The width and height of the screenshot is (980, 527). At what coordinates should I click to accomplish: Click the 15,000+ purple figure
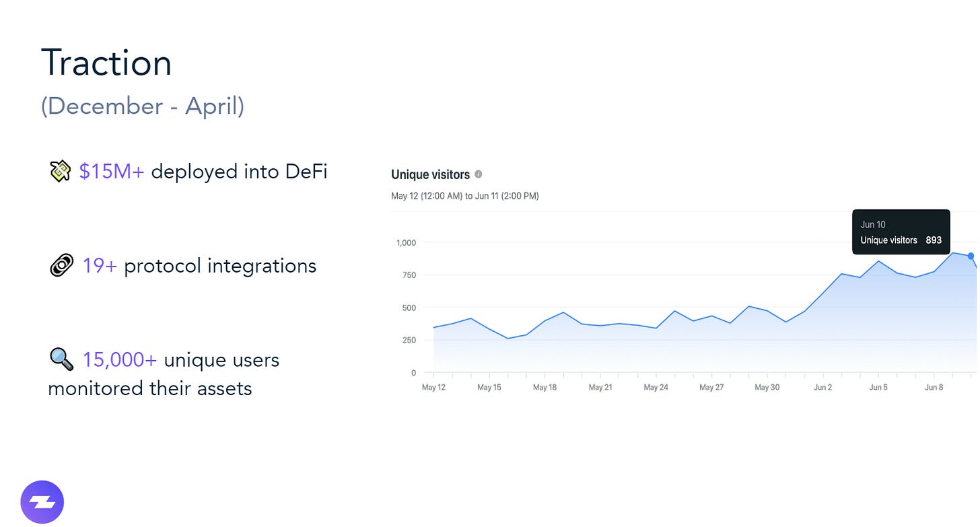pos(120,360)
